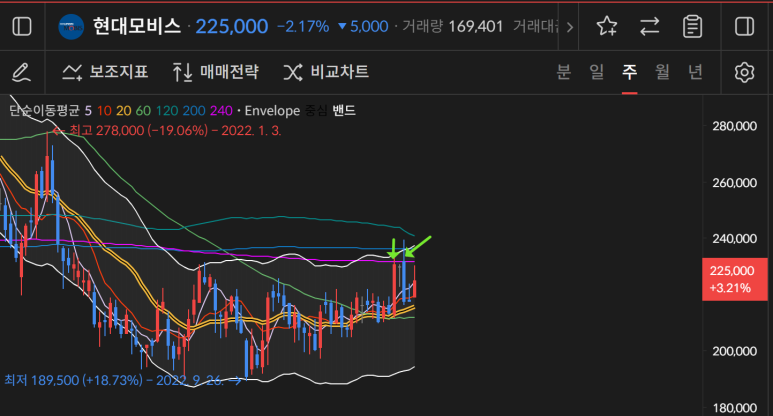Open chart settings gear icon
The width and height of the screenshot is (773, 416).
coord(744,72)
